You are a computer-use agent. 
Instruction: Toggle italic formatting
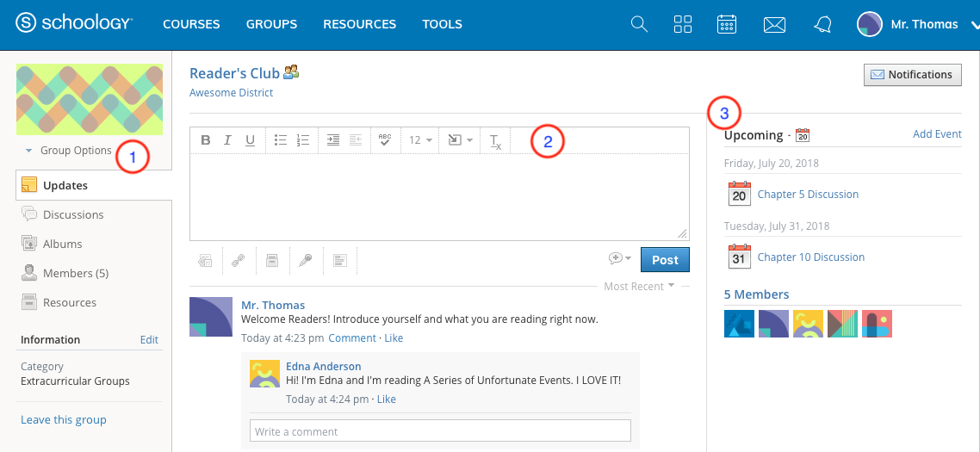(227, 140)
